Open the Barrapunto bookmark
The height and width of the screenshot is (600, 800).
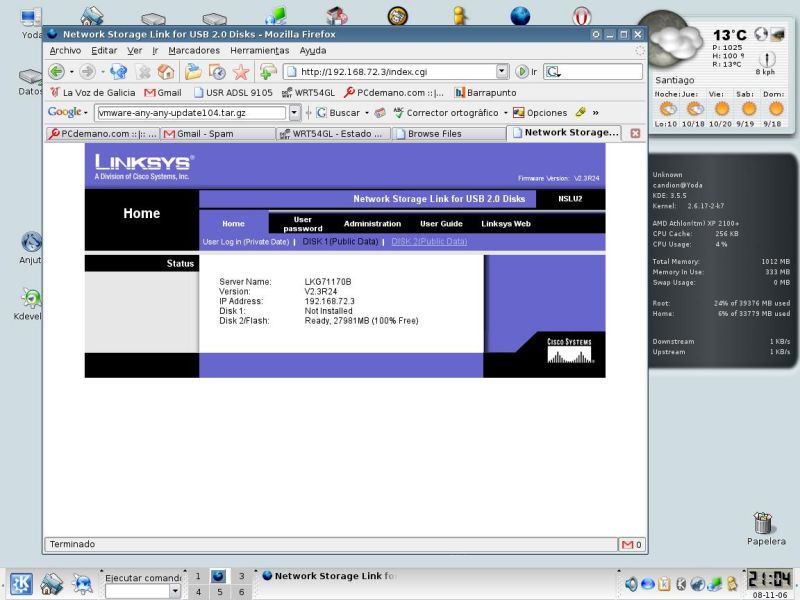(485, 93)
